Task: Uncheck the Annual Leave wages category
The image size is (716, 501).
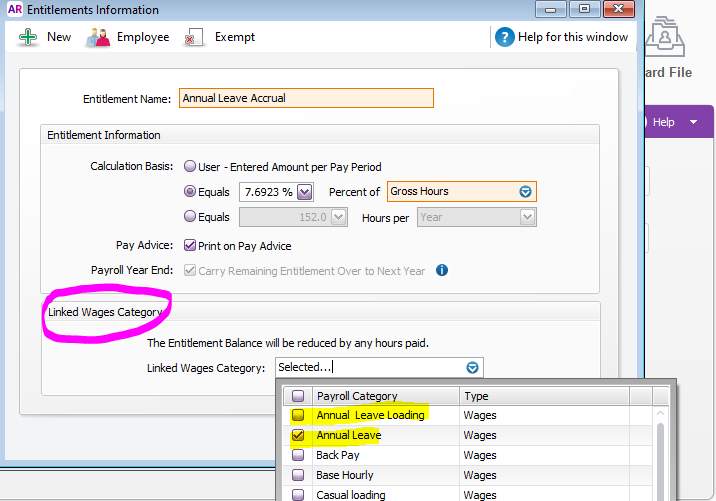Action: [298, 436]
